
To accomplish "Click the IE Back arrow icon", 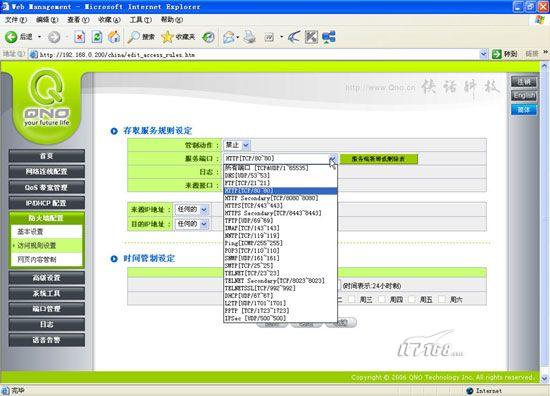I will pos(11,37).
